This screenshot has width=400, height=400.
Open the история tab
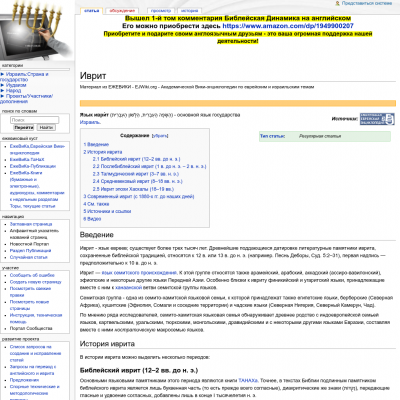(190, 11)
